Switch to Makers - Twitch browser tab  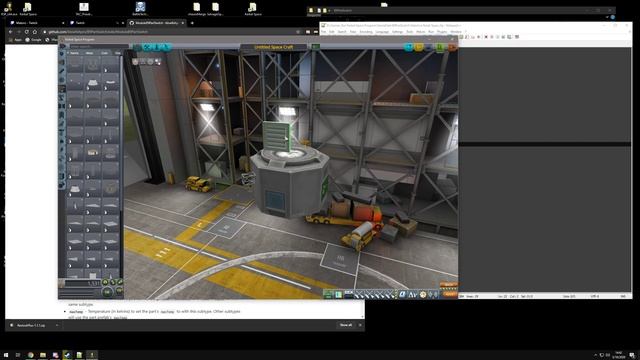(37, 23)
